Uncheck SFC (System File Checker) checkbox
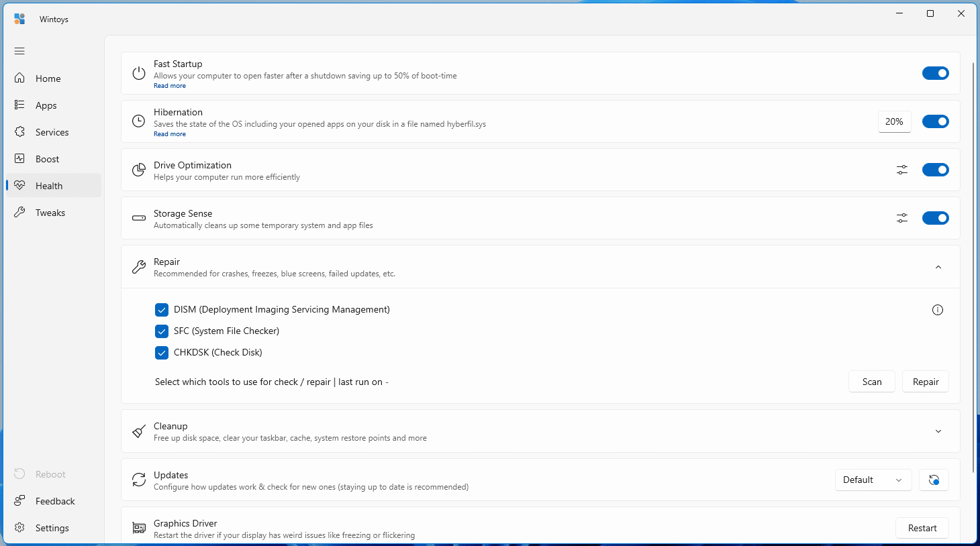Image resolution: width=980 pixels, height=546 pixels. point(162,331)
